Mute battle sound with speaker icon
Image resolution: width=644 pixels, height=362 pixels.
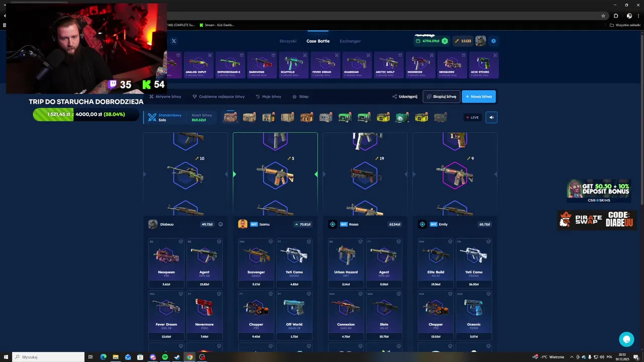pos(492,117)
